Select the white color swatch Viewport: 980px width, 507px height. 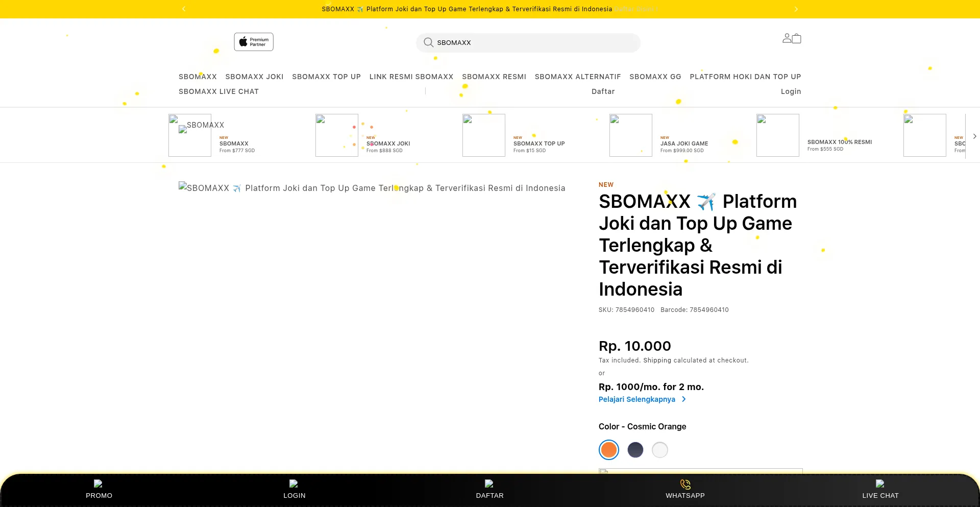click(x=660, y=450)
